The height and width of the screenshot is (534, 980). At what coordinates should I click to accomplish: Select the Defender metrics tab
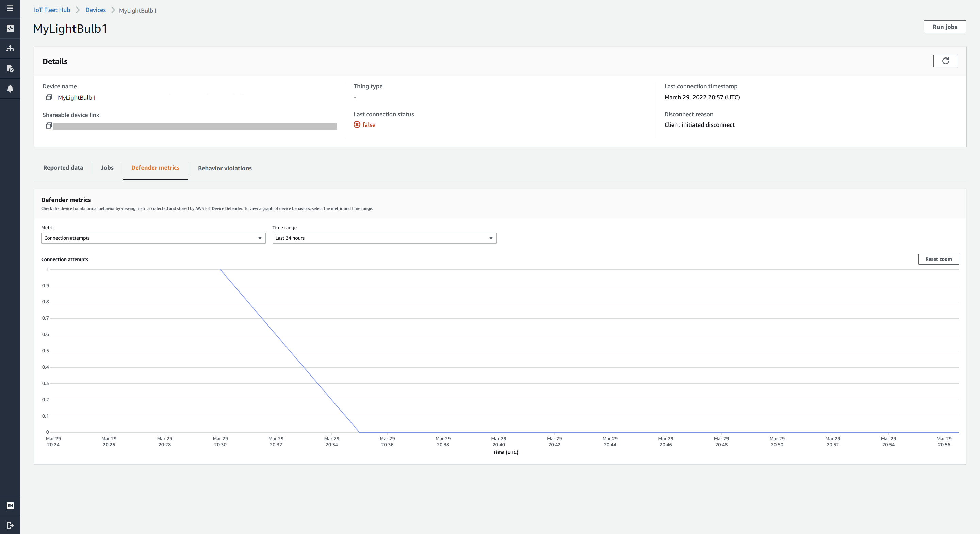pos(155,168)
